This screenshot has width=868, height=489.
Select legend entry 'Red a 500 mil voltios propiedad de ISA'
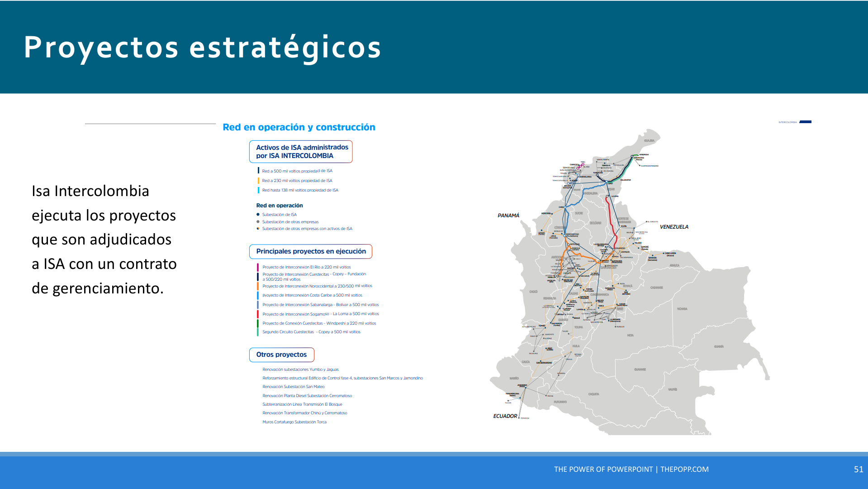297,171
